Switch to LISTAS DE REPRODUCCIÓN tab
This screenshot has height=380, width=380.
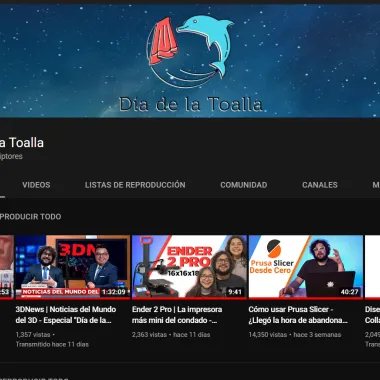pos(135,185)
